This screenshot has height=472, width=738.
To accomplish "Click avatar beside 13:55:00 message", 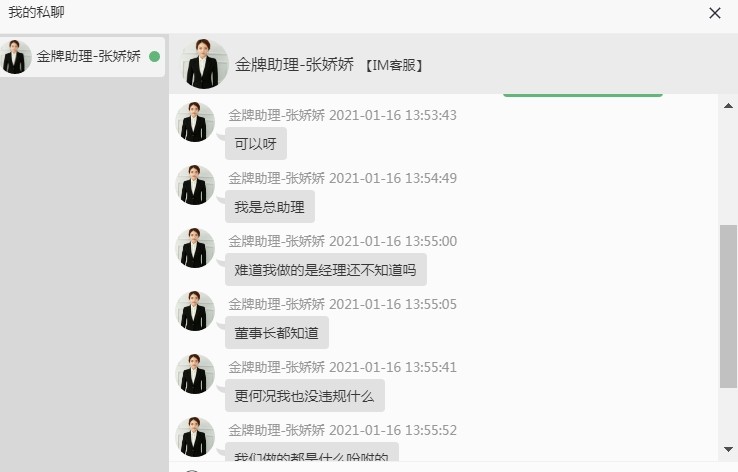I will point(195,248).
